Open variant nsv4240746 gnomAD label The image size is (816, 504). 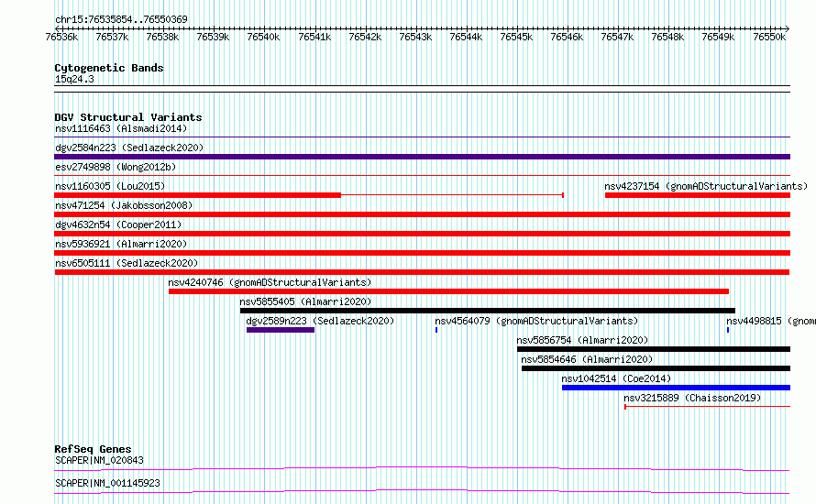pyautogui.click(x=270, y=282)
